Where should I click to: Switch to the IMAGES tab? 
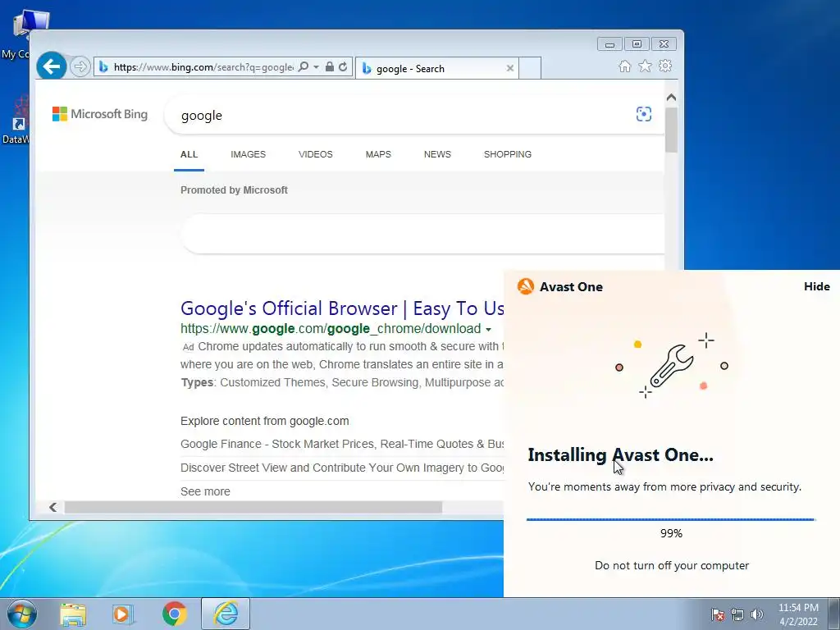[248, 154]
